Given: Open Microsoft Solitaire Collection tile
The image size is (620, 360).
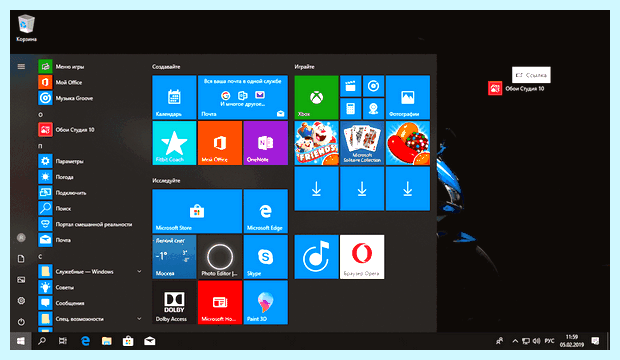Looking at the screenshot, I should tap(362, 143).
